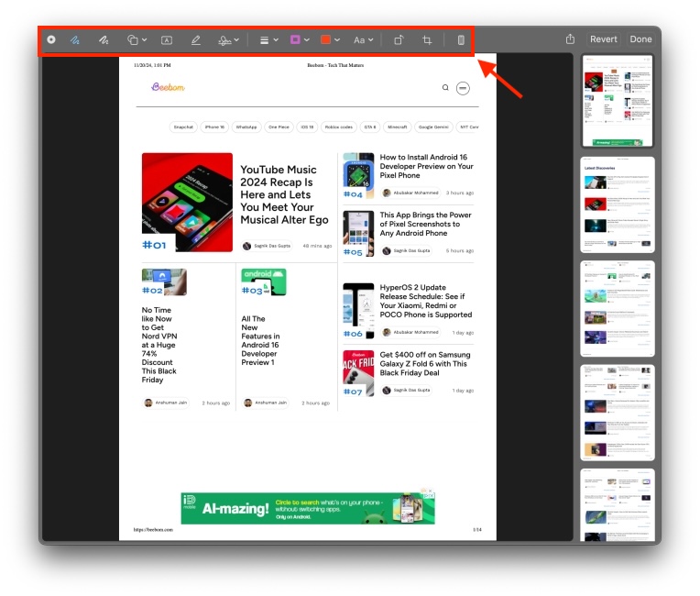Screen dimensions: 700x596
Task: Select the Highlight pen tool
Action: [195, 40]
